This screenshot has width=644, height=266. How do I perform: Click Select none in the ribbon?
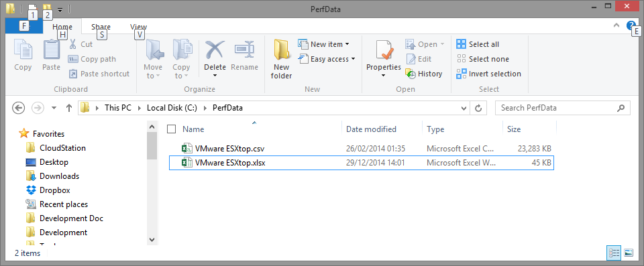coord(482,59)
